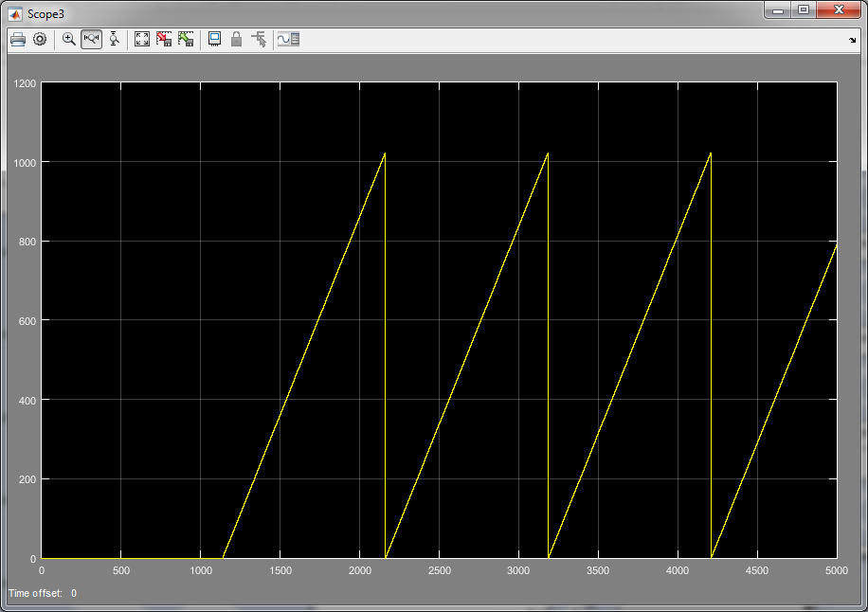Toggle the floating scope icon
868x612 pixels.
point(214,39)
